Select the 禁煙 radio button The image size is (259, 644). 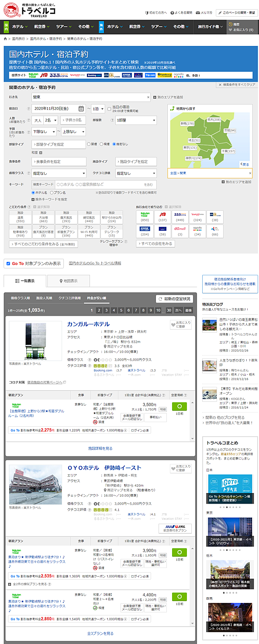[x=89, y=144]
